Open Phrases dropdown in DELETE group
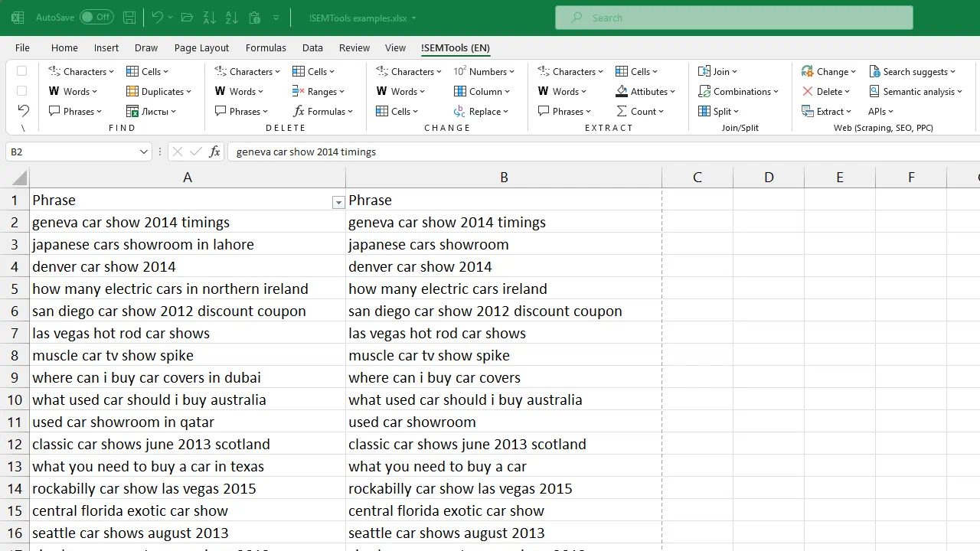Image resolution: width=980 pixels, height=551 pixels. pyautogui.click(x=242, y=111)
